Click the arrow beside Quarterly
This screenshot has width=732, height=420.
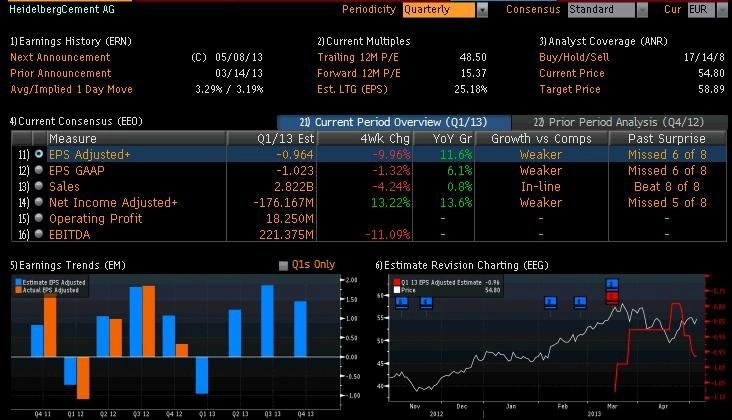coord(482,10)
